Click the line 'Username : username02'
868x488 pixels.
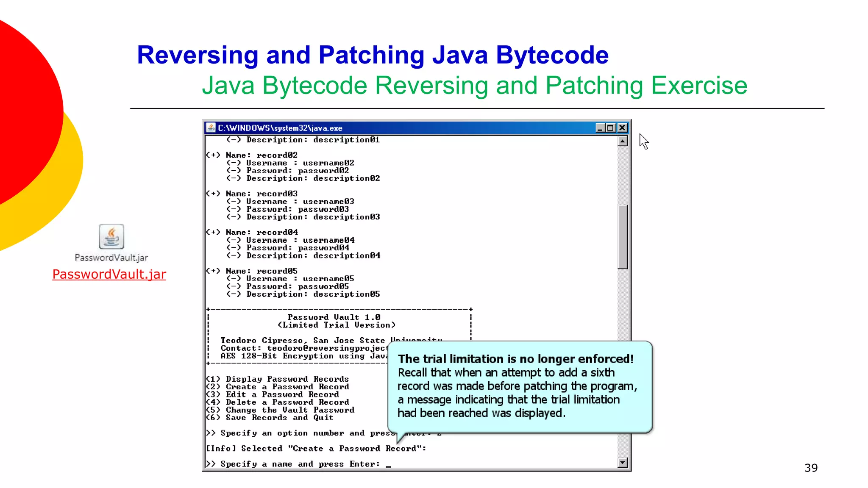(x=290, y=163)
